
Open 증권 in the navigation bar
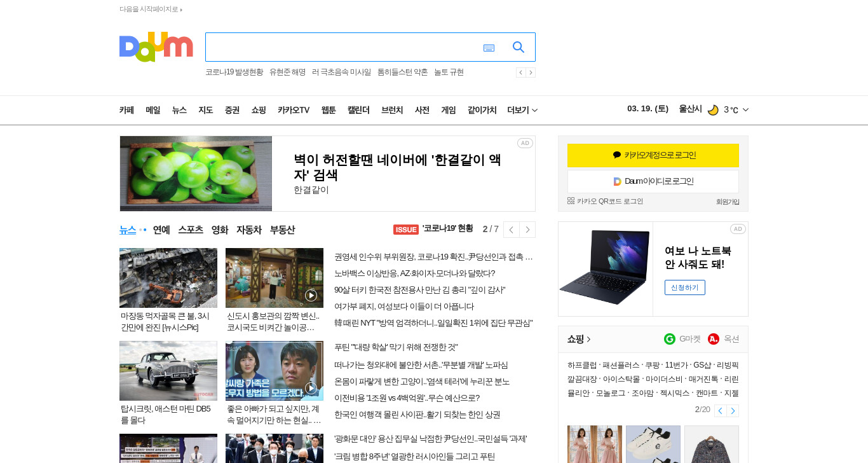tap(232, 110)
